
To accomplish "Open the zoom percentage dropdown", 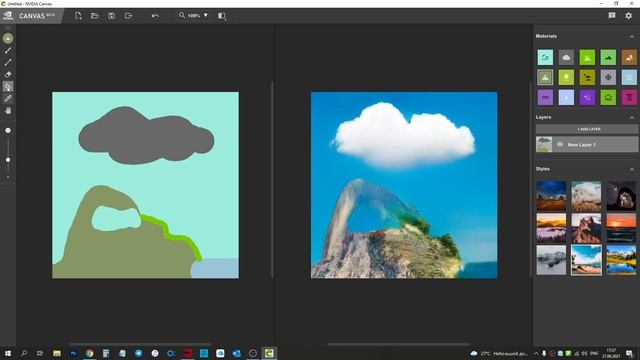I will [x=206, y=16].
